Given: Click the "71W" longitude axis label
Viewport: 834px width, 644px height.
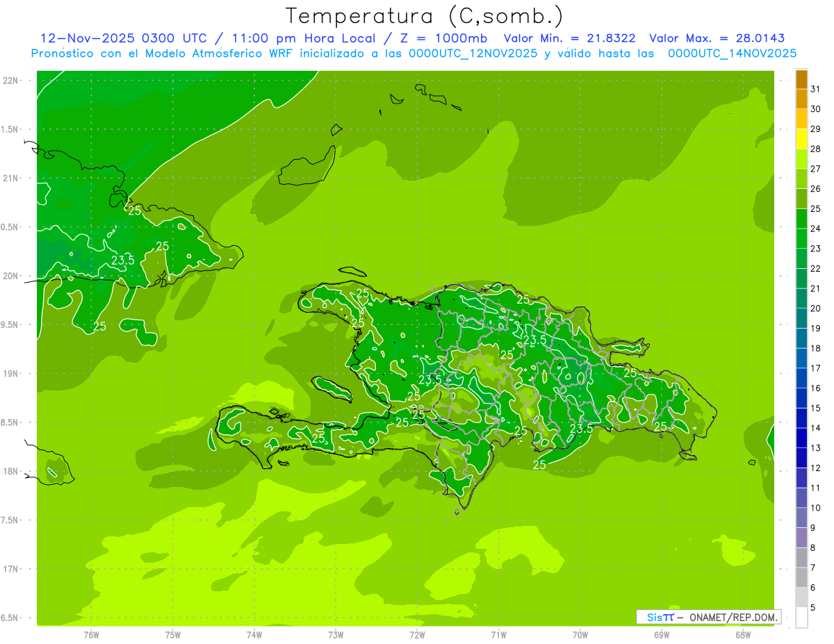Looking at the screenshot, I should (x=498, y=635).
